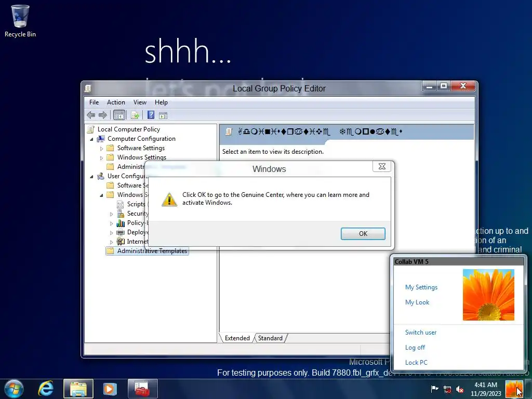
Task: Launch Internet Explorer from taskbar
Action: [x=46, y=389]
